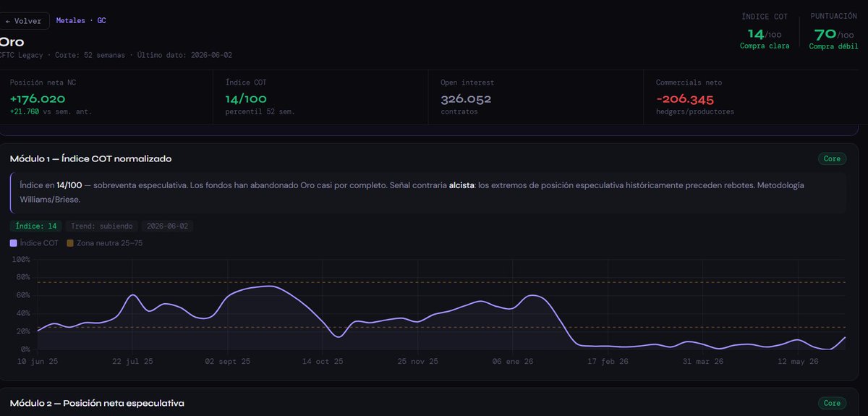Image resolution: width=868 pixels, height=416 pixels.
Task: Select the Compra débil label
Action: click(x=834, y=46)
